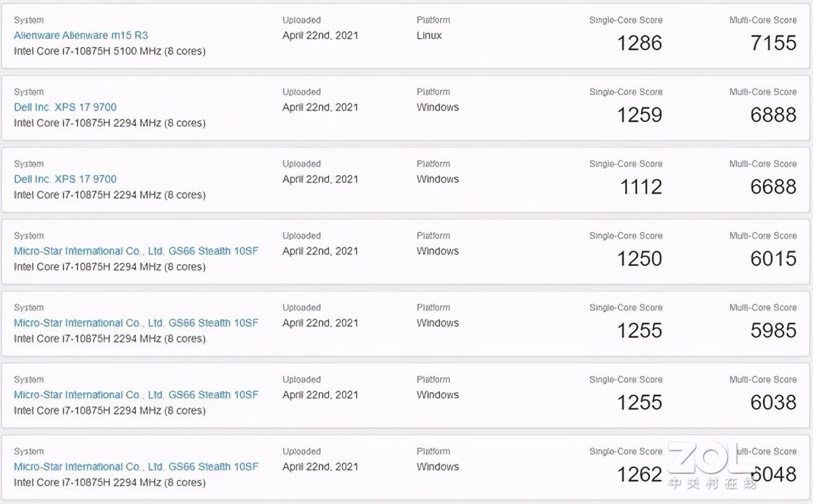Open GS66 Stealth 10SF result scoring 6048
The width and height of the screenshot is (813, 504).
point(136,467)
